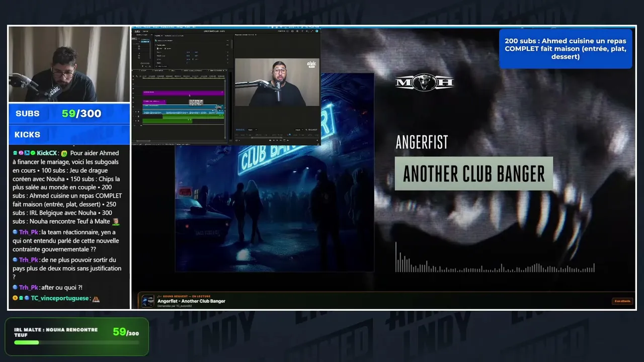Click the TC_vinceportuguese chat username
The height and width of the screenshot is (362, 644).
[59, 298]
